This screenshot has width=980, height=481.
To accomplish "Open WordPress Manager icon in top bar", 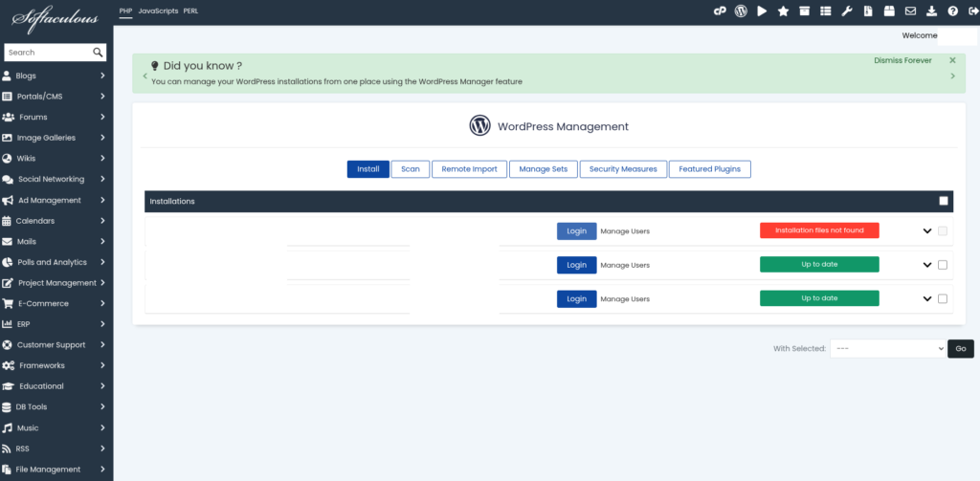I will [741, 11].
